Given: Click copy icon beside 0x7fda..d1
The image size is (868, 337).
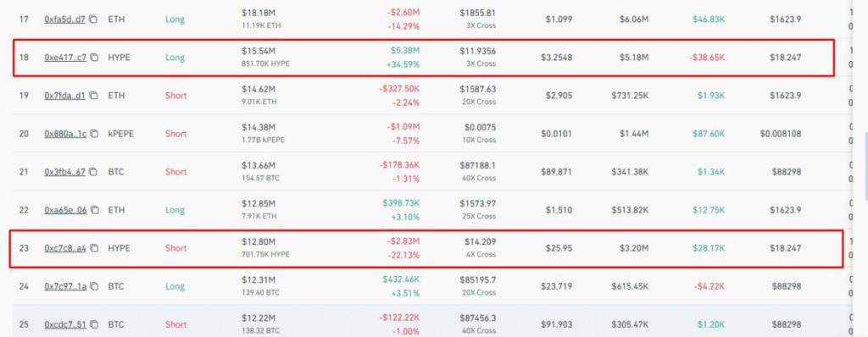Looking at the screenshot, I should pyautogui.click(x=93, y=96).
